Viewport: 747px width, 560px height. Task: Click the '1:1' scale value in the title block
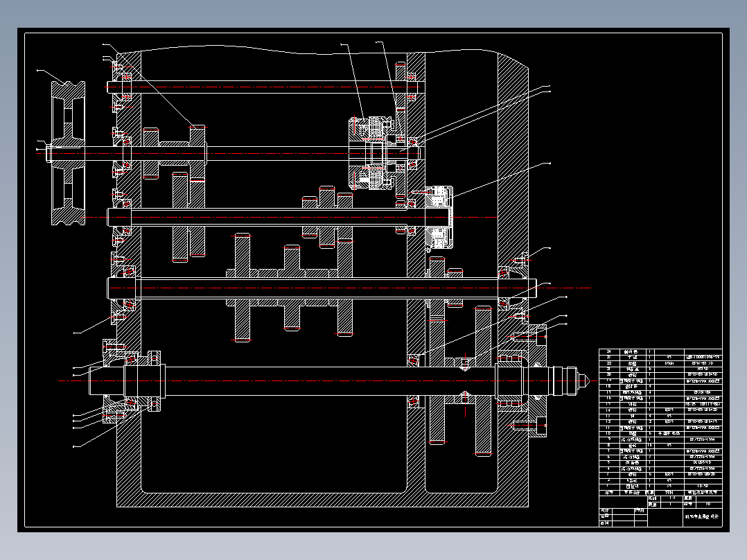point(671,498)
